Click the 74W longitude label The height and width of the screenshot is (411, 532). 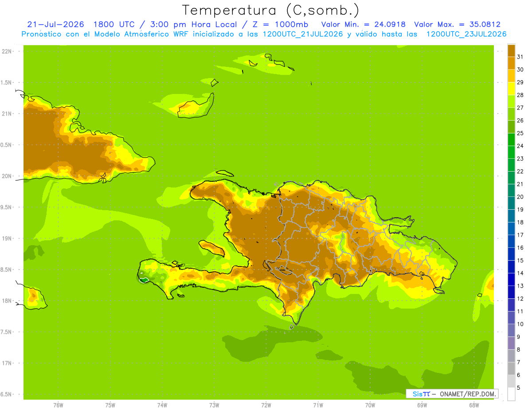[x=162, y=405]
